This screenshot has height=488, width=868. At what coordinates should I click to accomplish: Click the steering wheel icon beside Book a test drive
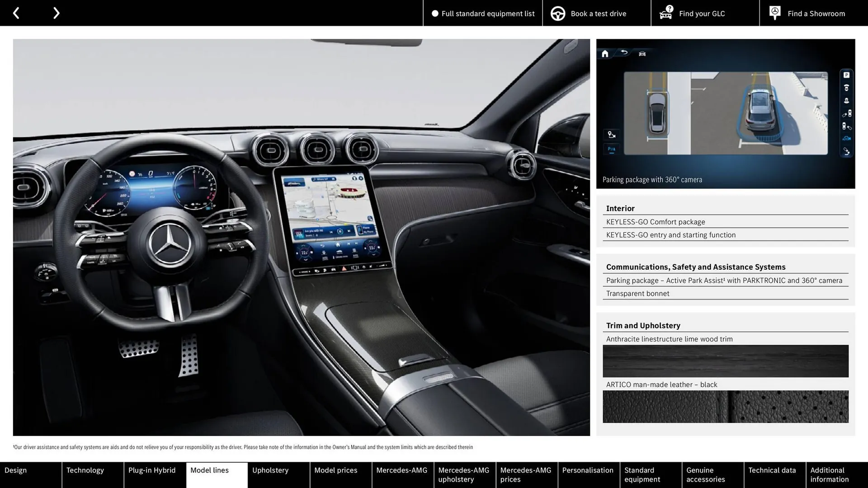click(557, 13)
